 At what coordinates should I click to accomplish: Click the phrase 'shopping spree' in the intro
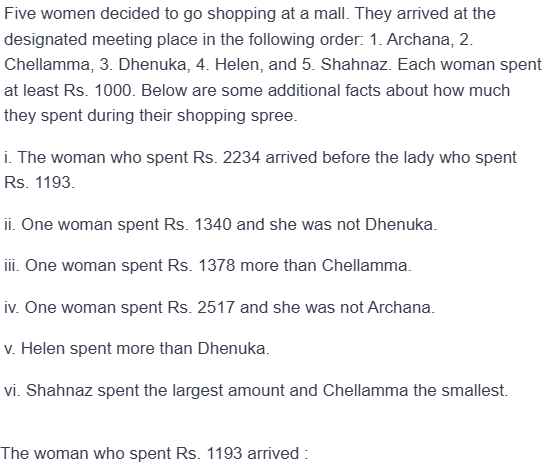[x=235, y=116]
